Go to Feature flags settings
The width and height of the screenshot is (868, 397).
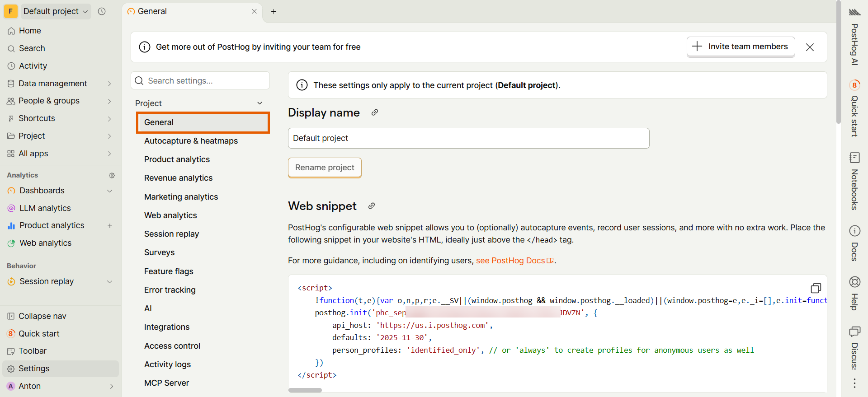point(169,271)
